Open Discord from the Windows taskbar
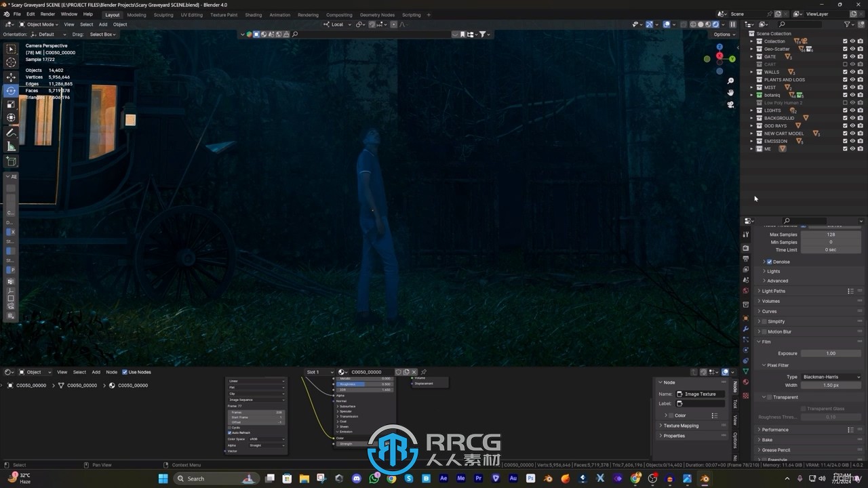This screenshot has height=488, width=868. [x=357, y=479]
